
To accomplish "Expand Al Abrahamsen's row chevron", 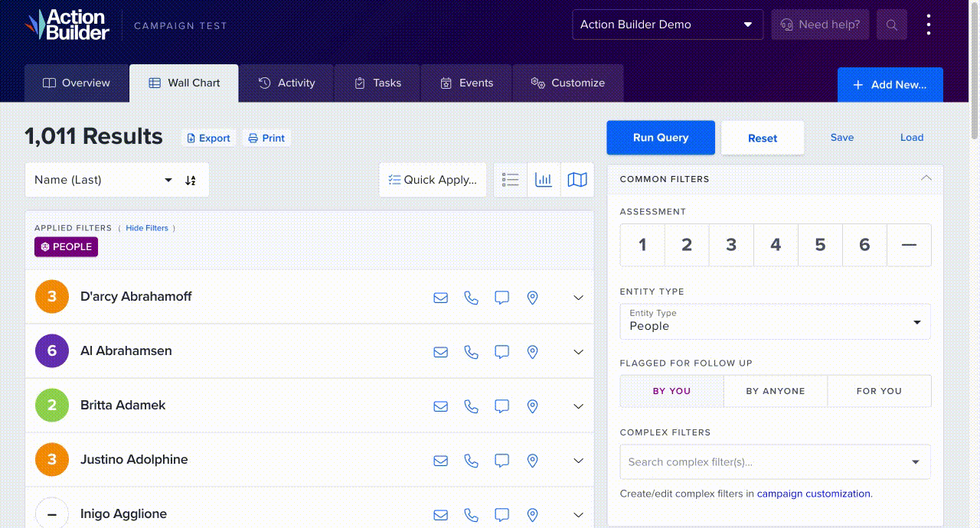I will [579, 352].
